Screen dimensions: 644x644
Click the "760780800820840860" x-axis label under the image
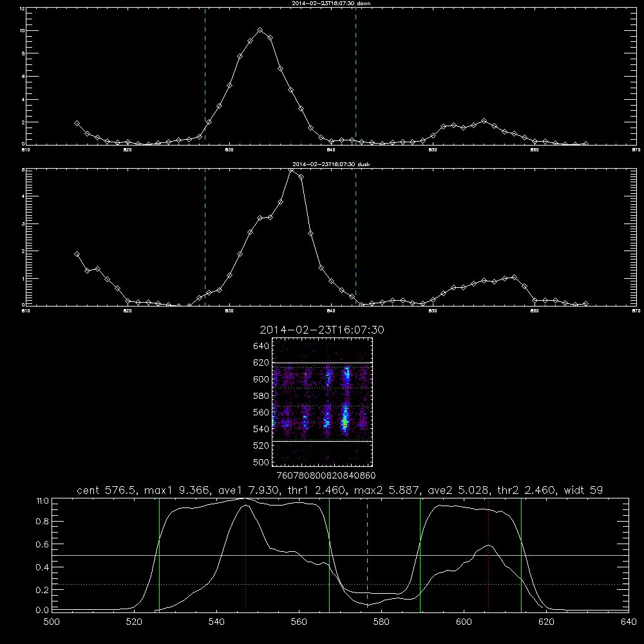pyautogui.click(x=326, y=476)
